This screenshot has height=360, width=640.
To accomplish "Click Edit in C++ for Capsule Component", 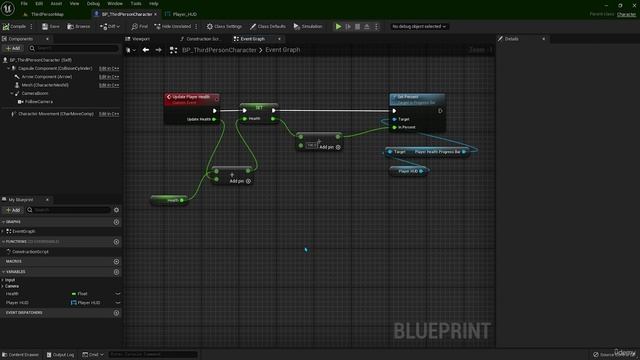I will [x=109, y=69].
